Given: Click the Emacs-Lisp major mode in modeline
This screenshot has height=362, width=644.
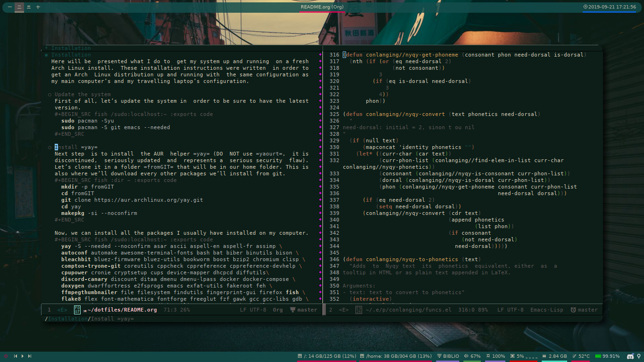Looking at the screenshot, I should point(547,310).
